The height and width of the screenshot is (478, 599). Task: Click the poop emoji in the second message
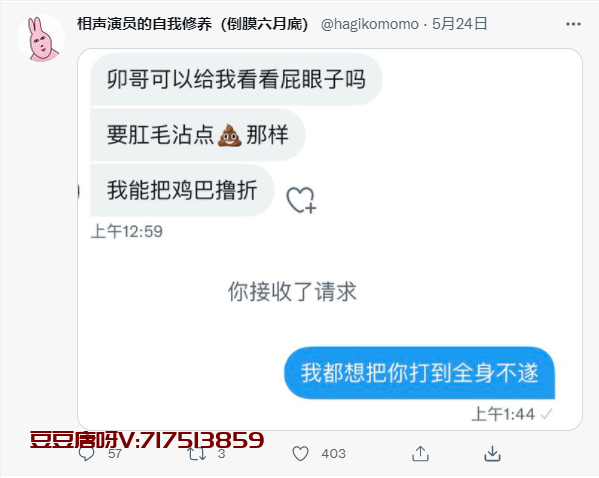229,135
